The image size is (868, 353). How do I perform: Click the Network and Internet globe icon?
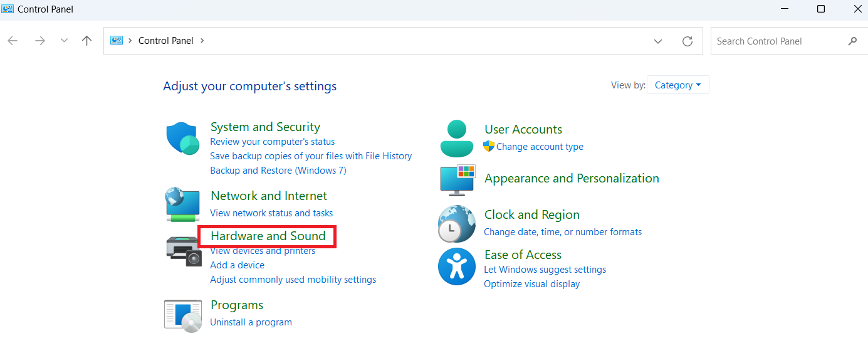pos(182,204)
